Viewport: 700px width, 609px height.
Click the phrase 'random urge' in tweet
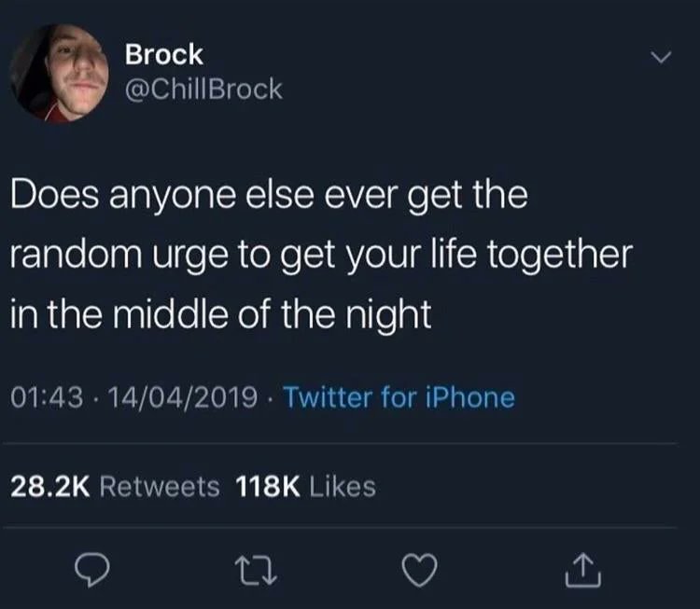[119, 256]
